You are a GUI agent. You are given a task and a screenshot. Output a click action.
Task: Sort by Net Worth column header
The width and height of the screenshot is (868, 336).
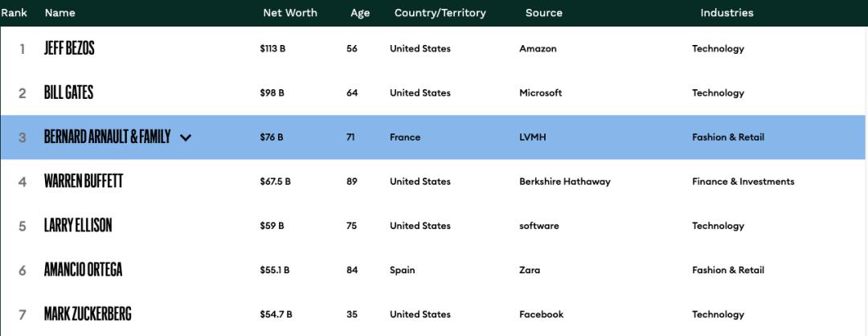coord(289,13)
